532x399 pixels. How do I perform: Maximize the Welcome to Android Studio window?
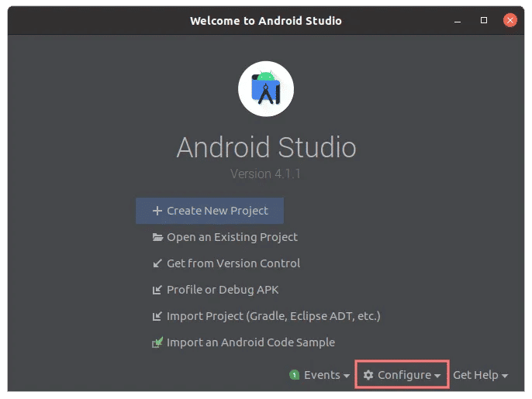click(484, 20)
